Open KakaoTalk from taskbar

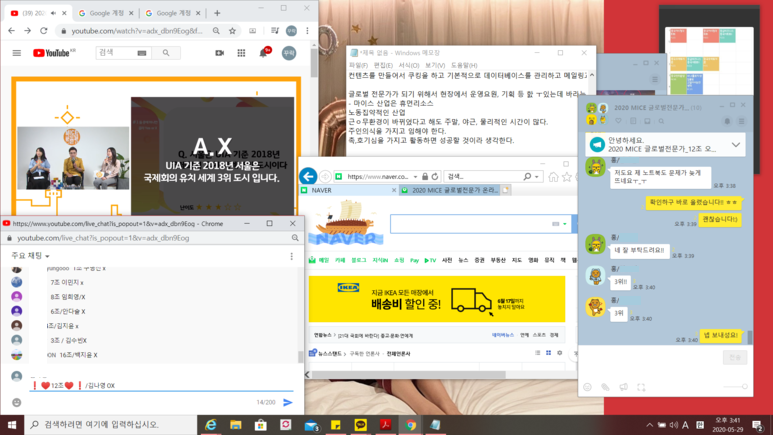pos(360,425)
